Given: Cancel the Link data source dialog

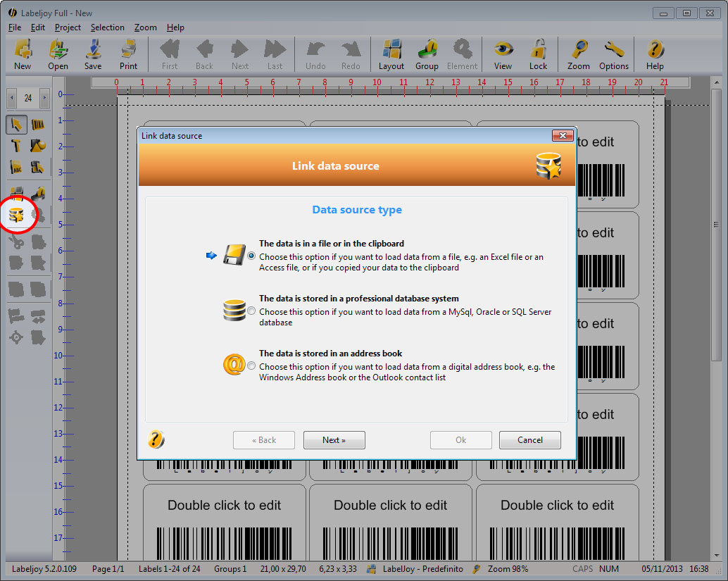Looking at the screenshot, I should point(529,439).
